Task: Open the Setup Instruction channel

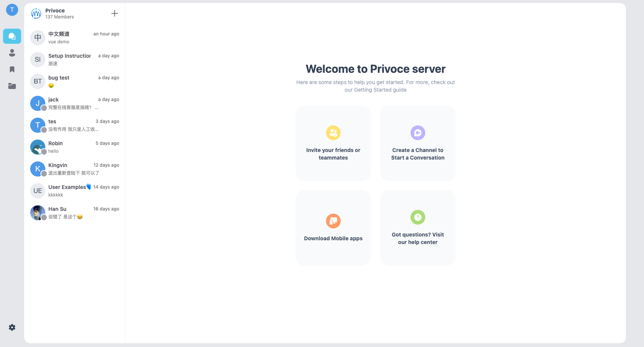Action: tap(75, 60)
